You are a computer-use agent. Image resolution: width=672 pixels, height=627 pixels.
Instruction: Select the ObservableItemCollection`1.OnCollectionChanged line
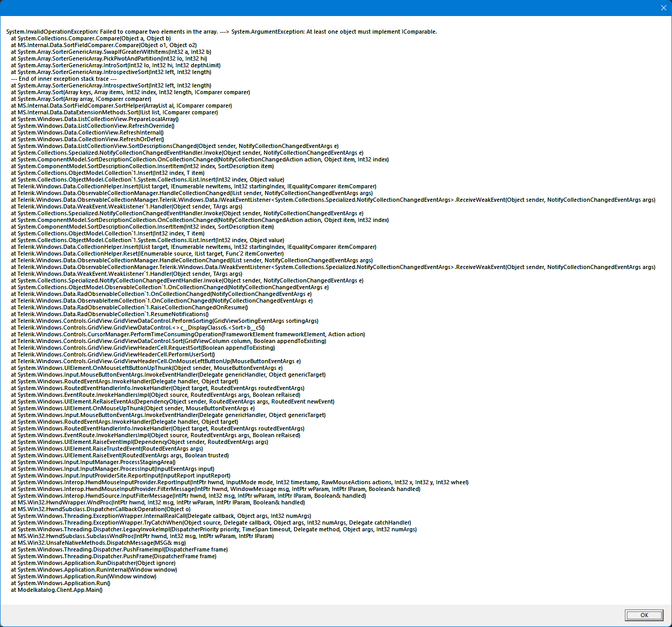[162, 301]
